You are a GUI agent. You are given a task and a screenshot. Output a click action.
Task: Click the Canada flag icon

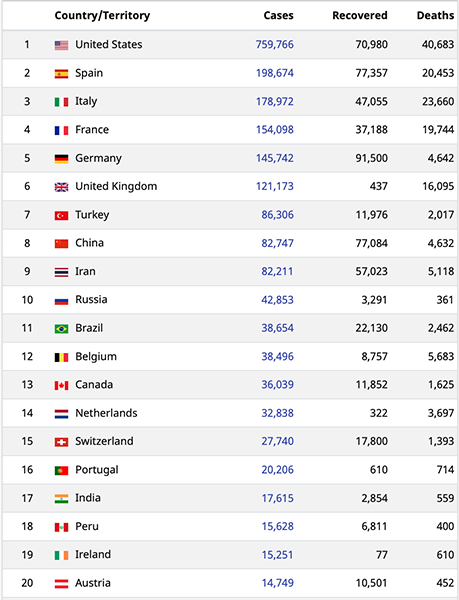[x=61, y=385]
